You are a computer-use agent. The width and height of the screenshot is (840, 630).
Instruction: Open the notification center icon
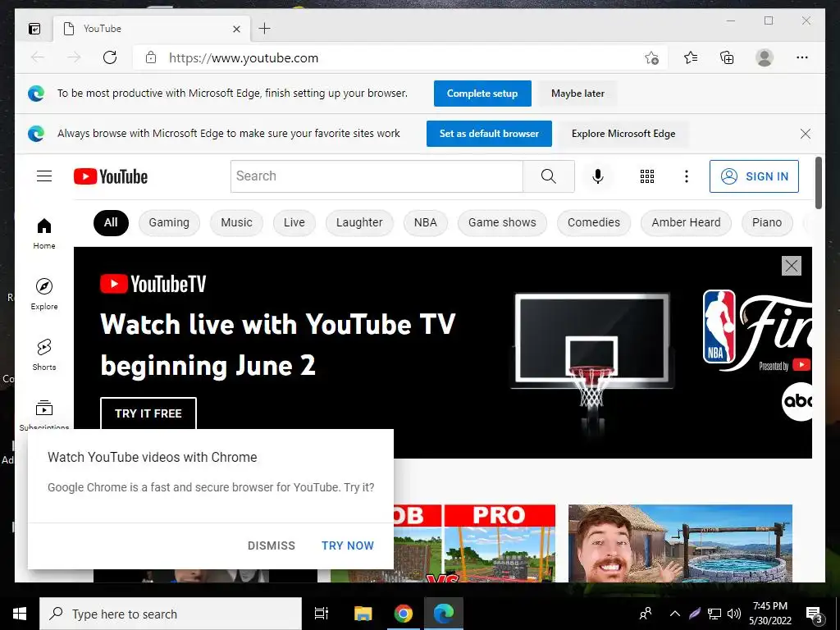815,614
